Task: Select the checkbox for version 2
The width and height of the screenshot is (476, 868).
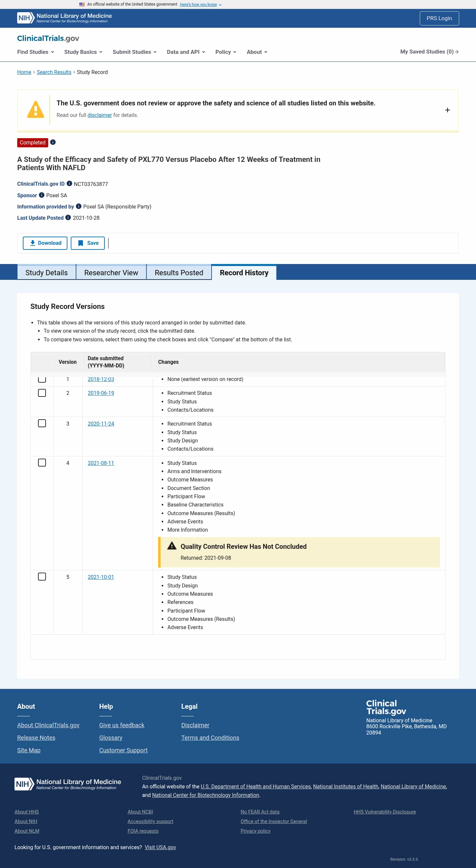Action: click(42, 393)
